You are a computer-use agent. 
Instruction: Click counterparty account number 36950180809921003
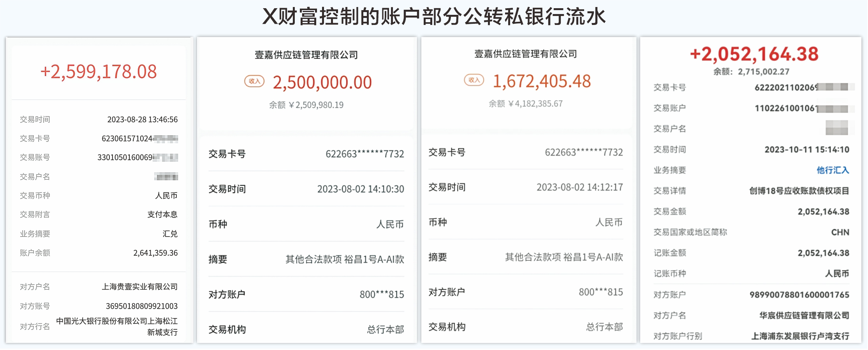coord(141,306)
